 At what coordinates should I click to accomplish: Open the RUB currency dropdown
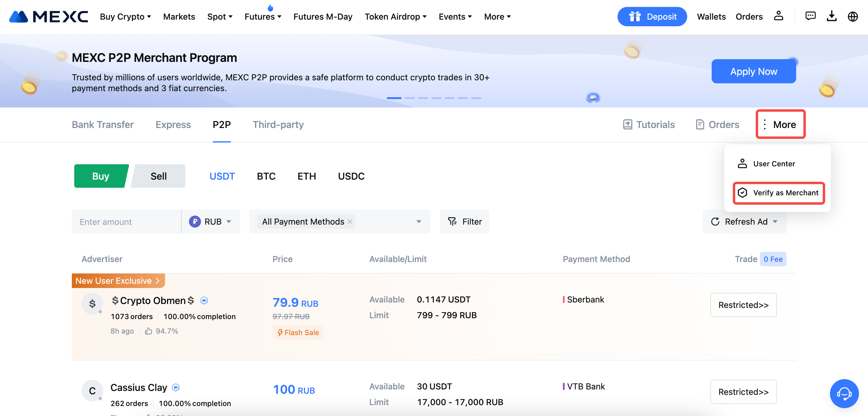211,222
